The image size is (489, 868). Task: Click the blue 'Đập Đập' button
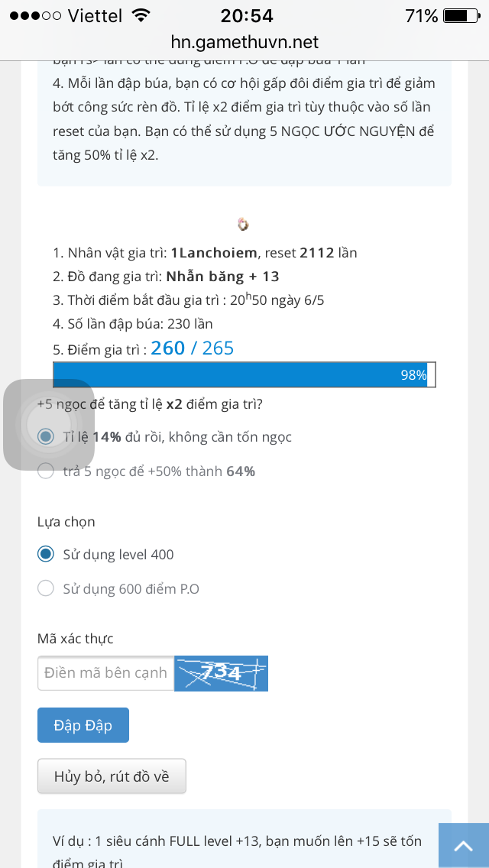click(83, 725)
